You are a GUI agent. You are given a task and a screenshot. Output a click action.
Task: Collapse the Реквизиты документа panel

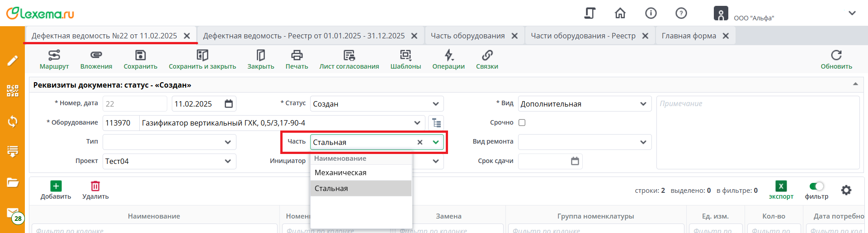pos(855,84)
